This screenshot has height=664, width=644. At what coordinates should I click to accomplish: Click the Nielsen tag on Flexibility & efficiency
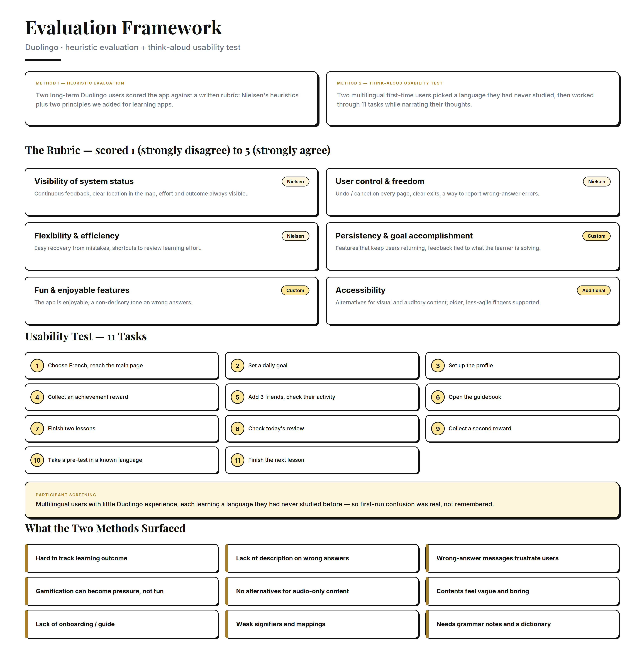[x=296, y=236]
